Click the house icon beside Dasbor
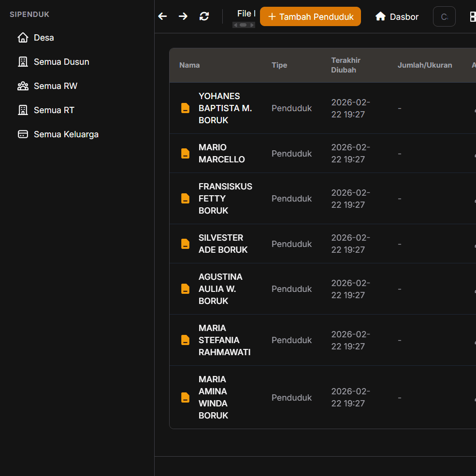Viewport: 476px width, 476px height. [380, 16]
